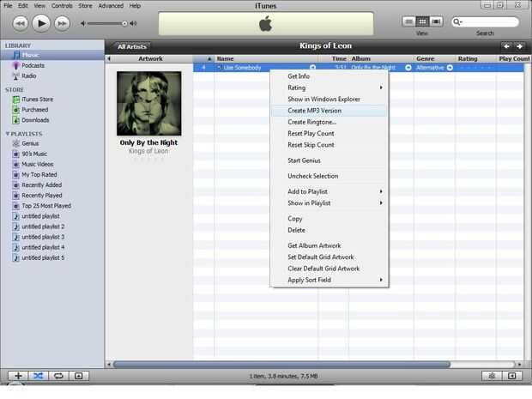
Task: Click Only By the Night album artwork
Action: [149, 104]
